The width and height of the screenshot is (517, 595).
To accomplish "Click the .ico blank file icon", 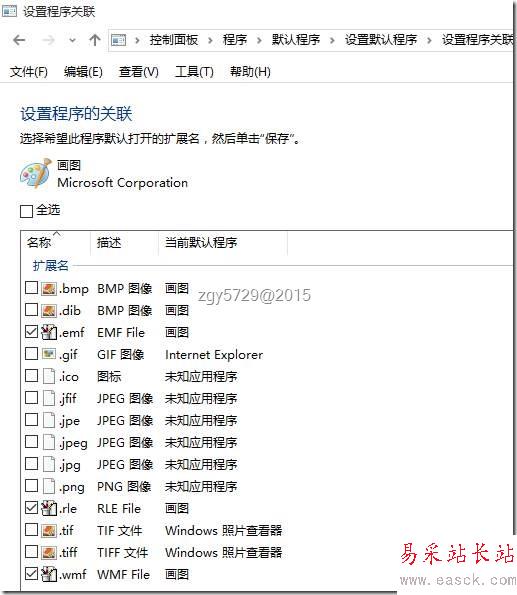I will (x=49, y=376).
